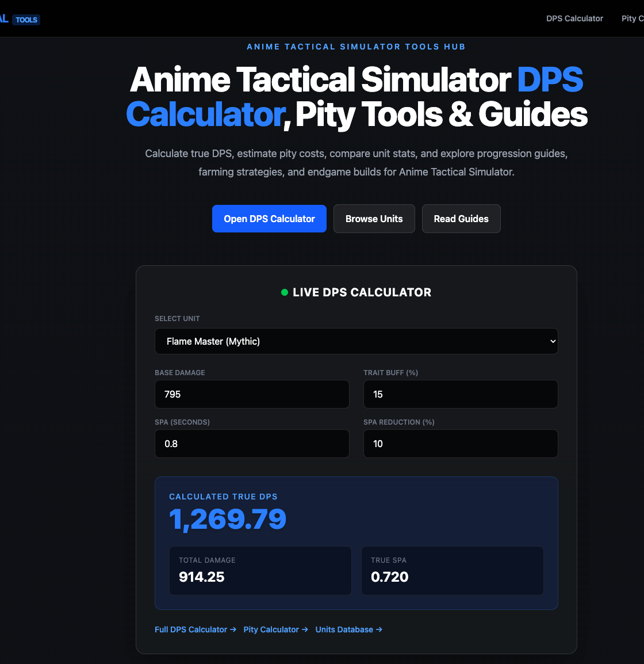Click the arrow icon after Full DPS Calculator
Viewport: 644px width, 664px height.
(232, 629)
